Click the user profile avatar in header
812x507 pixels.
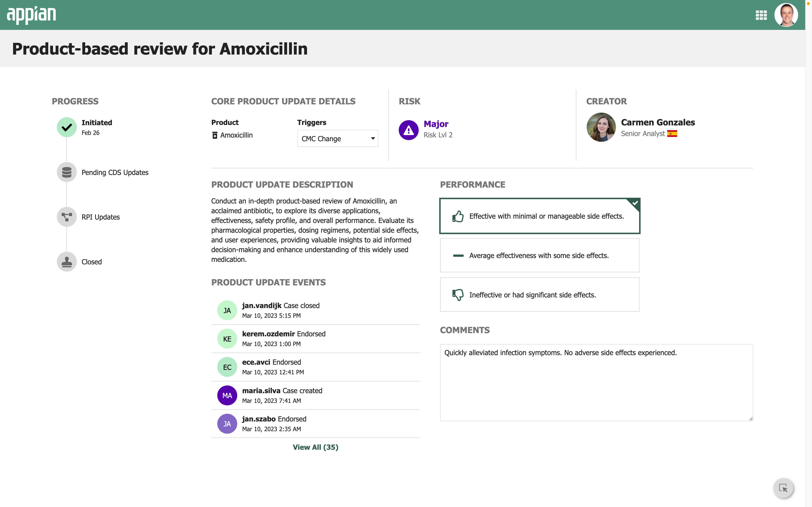tap(786, 15)
